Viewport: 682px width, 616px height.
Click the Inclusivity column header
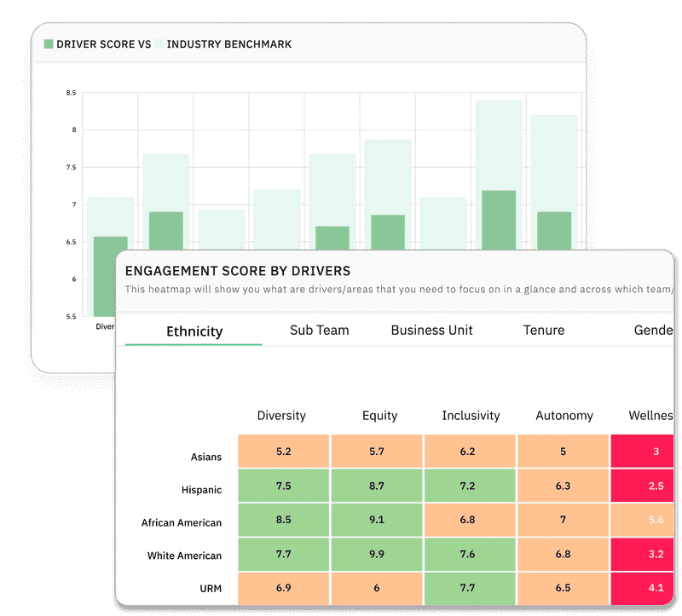tap(471, 416)
